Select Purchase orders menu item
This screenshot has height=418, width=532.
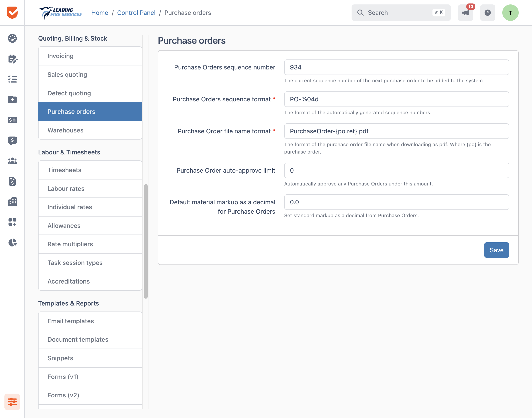(90, 112)
